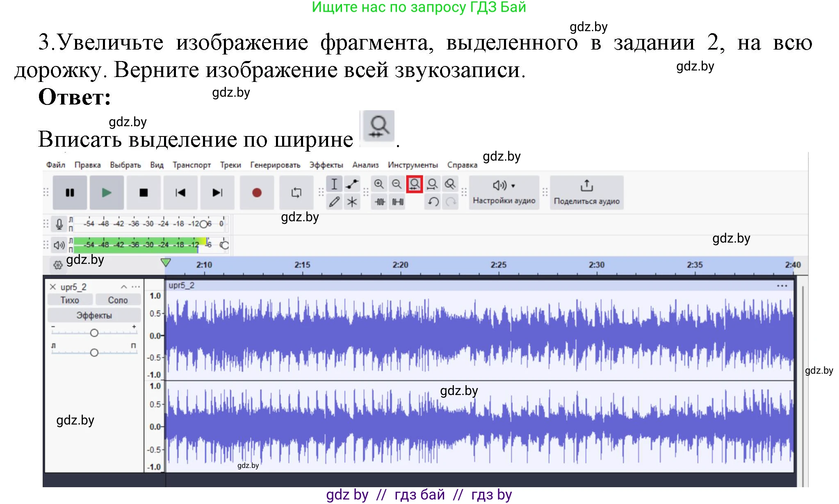Screen dimensions: 839x504
Task: Toggle loop playback mode
Action: click(296, 192)
